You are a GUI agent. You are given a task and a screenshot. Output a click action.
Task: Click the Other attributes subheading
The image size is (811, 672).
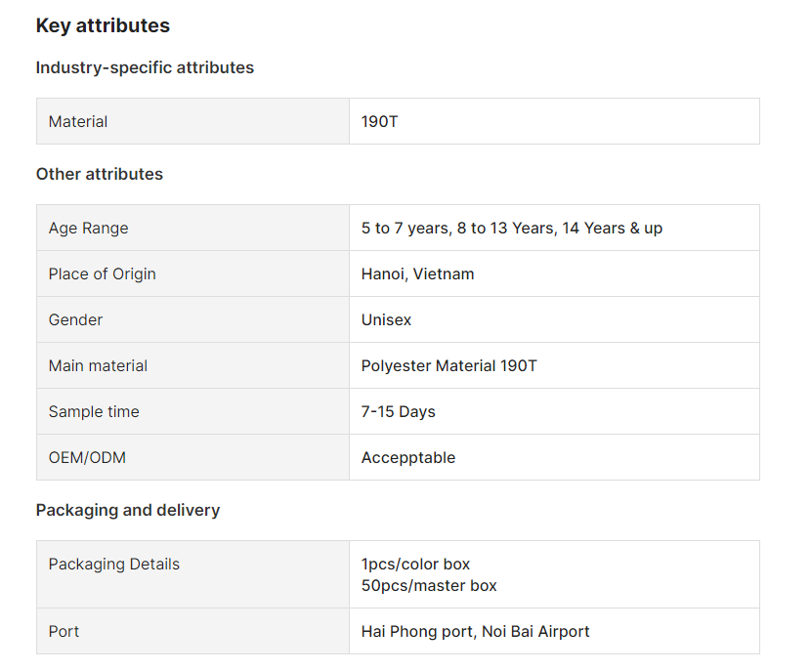point(100,174)
